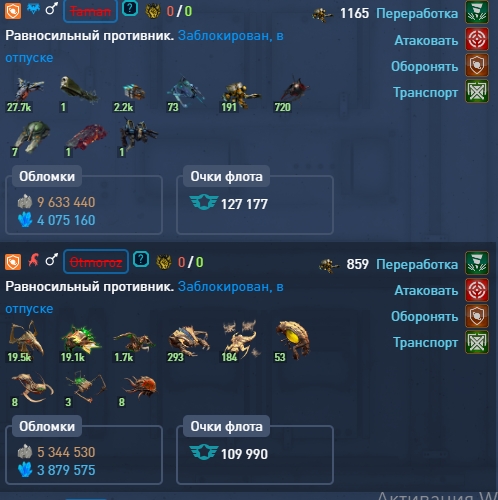Viewport: 498px width, 500px height.
Task: Open player name Otmoroz
Action: tap(96, 262)
